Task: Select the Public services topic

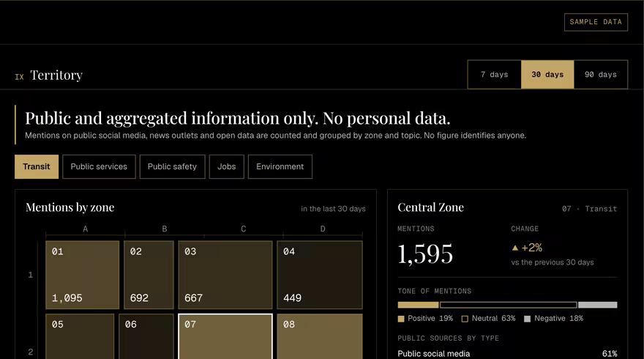Action: 99,166
